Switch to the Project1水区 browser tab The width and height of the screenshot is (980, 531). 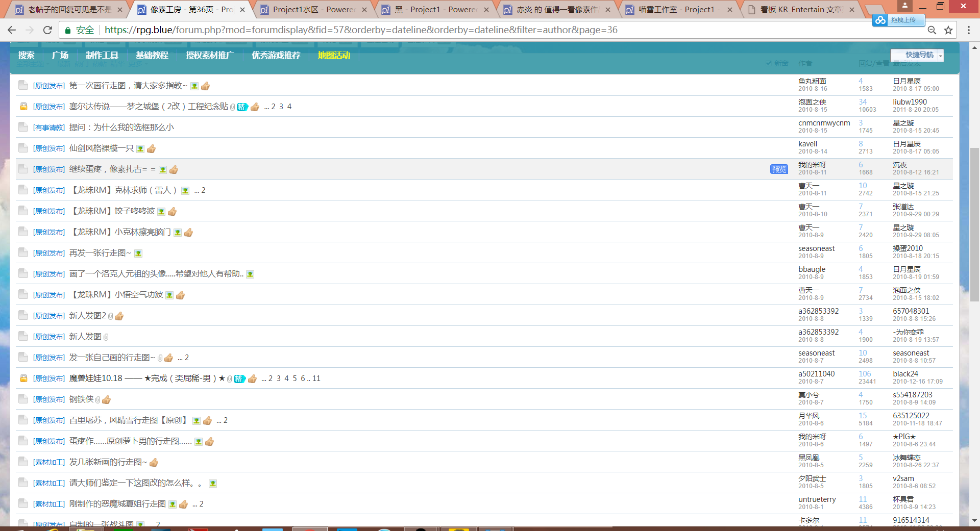(314, 10)
